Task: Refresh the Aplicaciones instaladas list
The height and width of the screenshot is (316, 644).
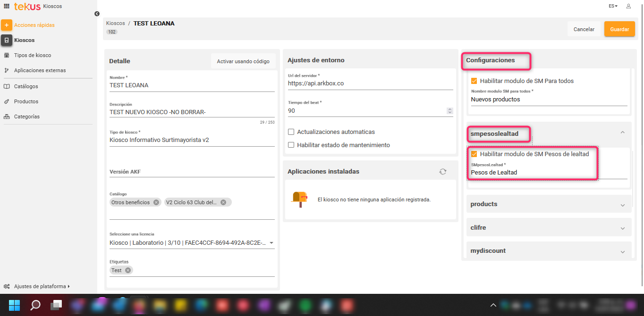Action: pyautogui.click(x=442, y=172)
